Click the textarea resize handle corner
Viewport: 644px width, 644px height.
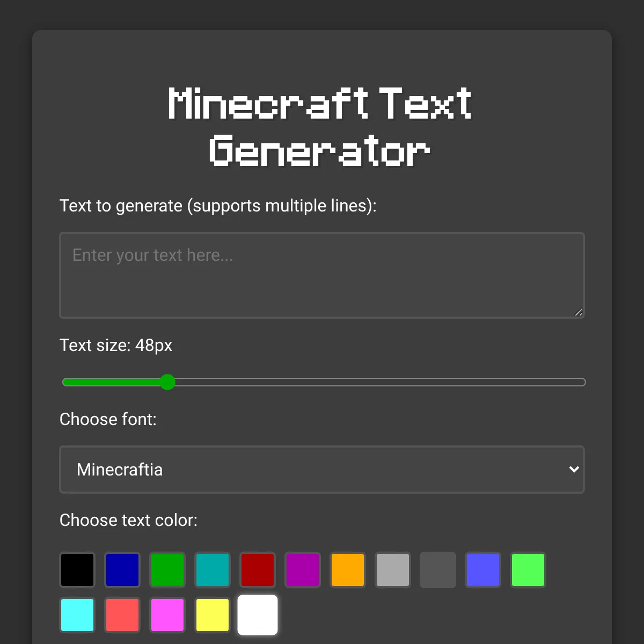(x=579, y=312)
